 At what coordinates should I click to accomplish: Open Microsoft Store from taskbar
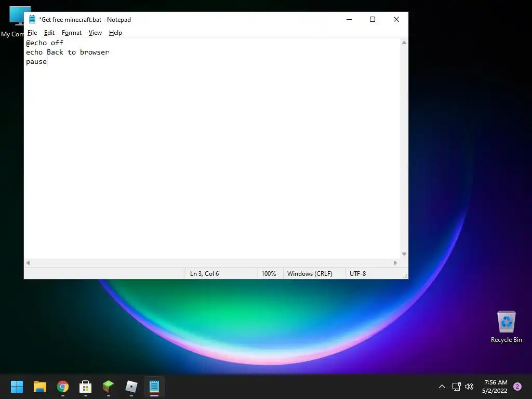[86, 387]
